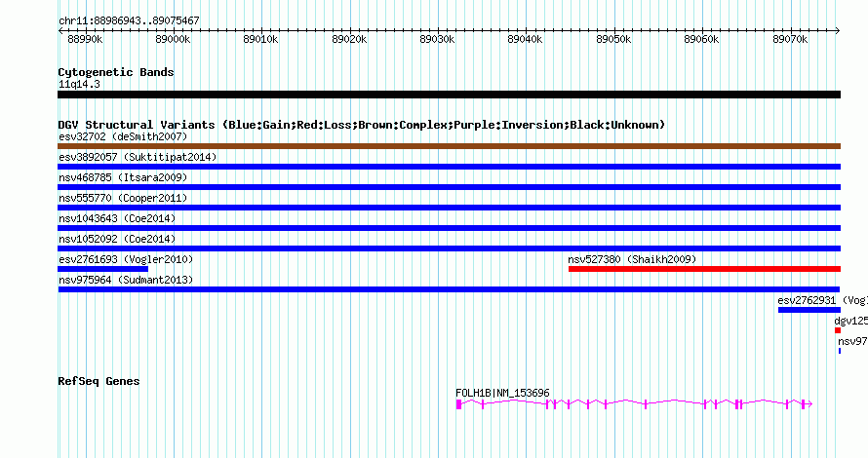Click the nsv975964 blue variant bar

click(x=449, y=289)
